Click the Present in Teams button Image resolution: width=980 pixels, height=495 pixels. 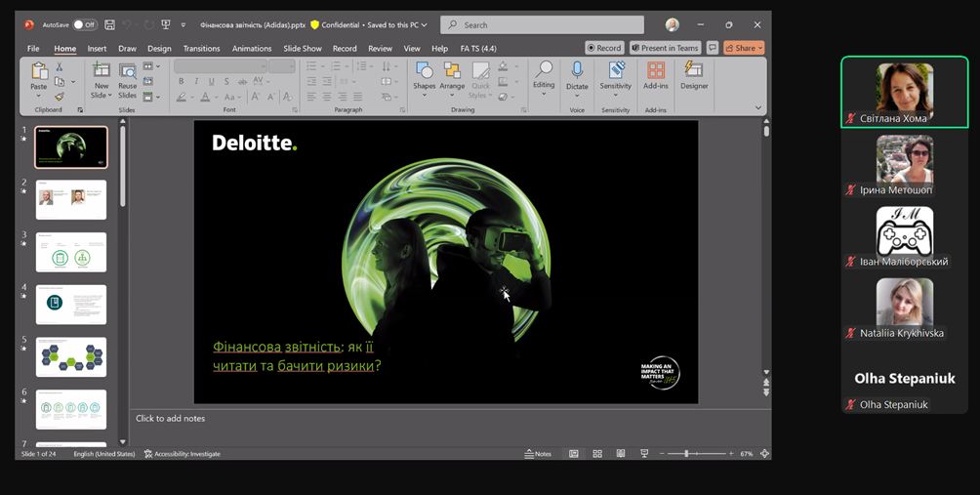[665, 48]
